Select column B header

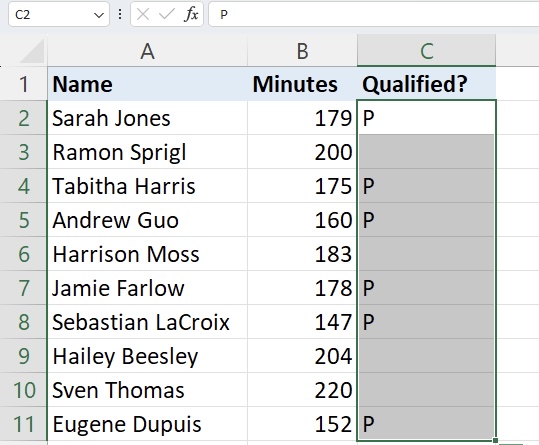302,51
